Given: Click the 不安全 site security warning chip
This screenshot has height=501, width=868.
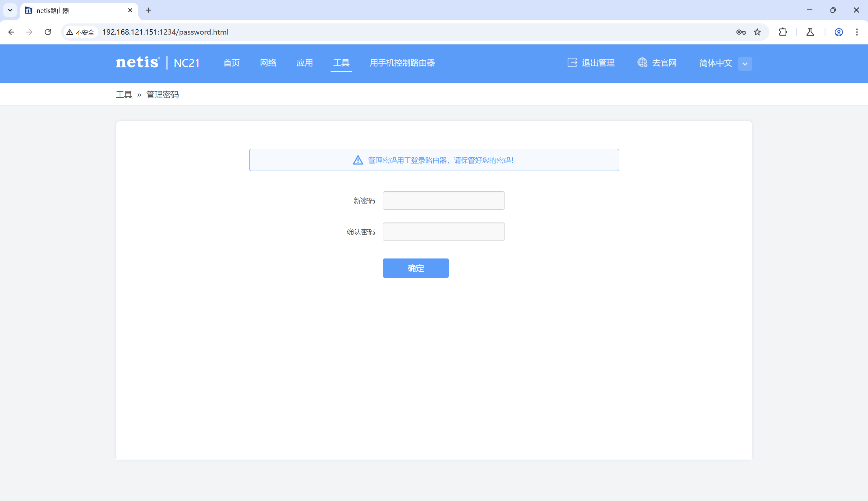Looking at the screenshot, I should 80,32.
